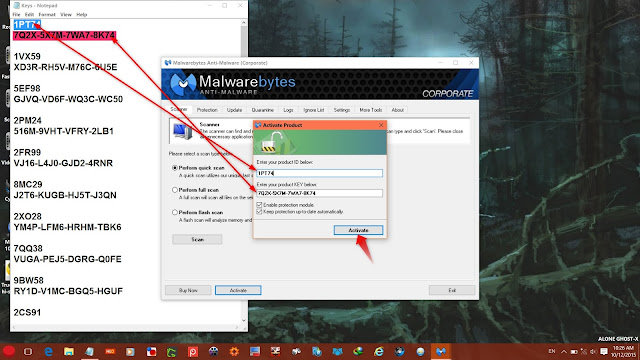Click the product KEY input field
Image resolution: width=640 pixels, height=360 pixels.
(320, 193)
